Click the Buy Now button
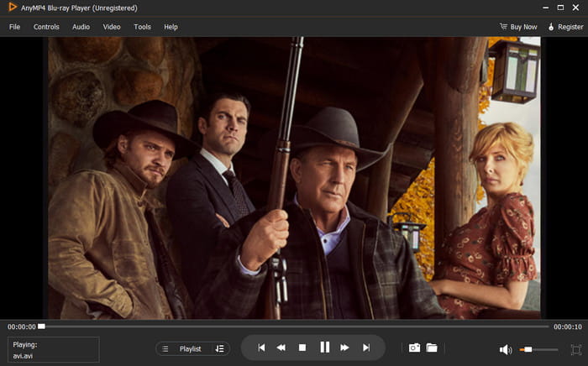This screenshot has height=366, width=588. (x=518, y=27)
